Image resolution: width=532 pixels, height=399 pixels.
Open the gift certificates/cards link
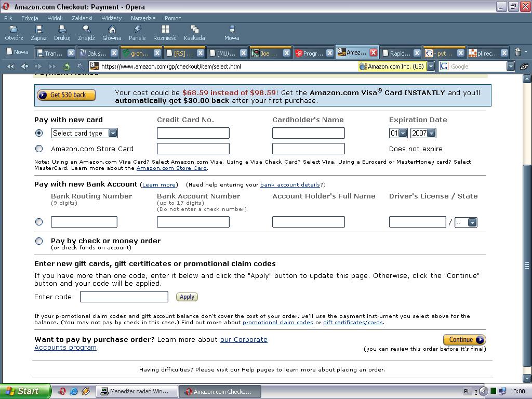(x=353, y=323)
